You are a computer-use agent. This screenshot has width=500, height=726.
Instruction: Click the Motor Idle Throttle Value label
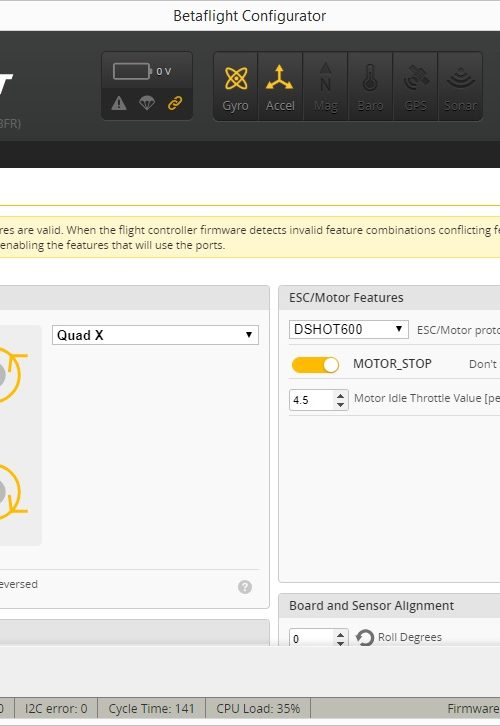click(427, 398)
